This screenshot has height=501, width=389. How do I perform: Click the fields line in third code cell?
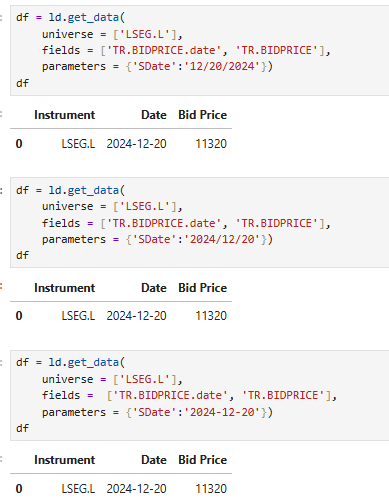tap(189, 396)
